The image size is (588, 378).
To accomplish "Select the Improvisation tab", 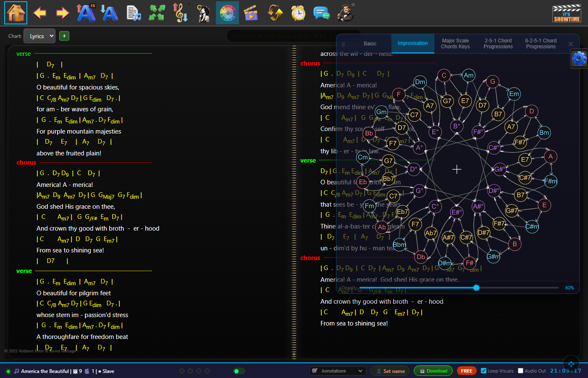I will click(413, 44).
